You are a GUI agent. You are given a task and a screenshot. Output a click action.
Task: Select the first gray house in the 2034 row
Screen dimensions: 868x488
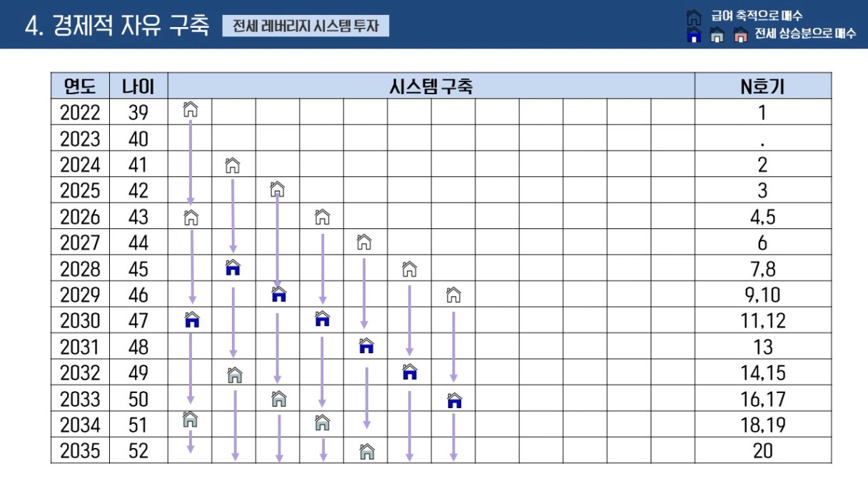click(191, 420)
